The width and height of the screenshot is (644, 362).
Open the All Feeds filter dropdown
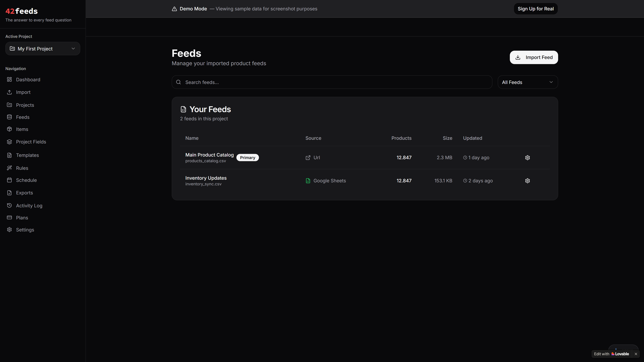point(527,82)
